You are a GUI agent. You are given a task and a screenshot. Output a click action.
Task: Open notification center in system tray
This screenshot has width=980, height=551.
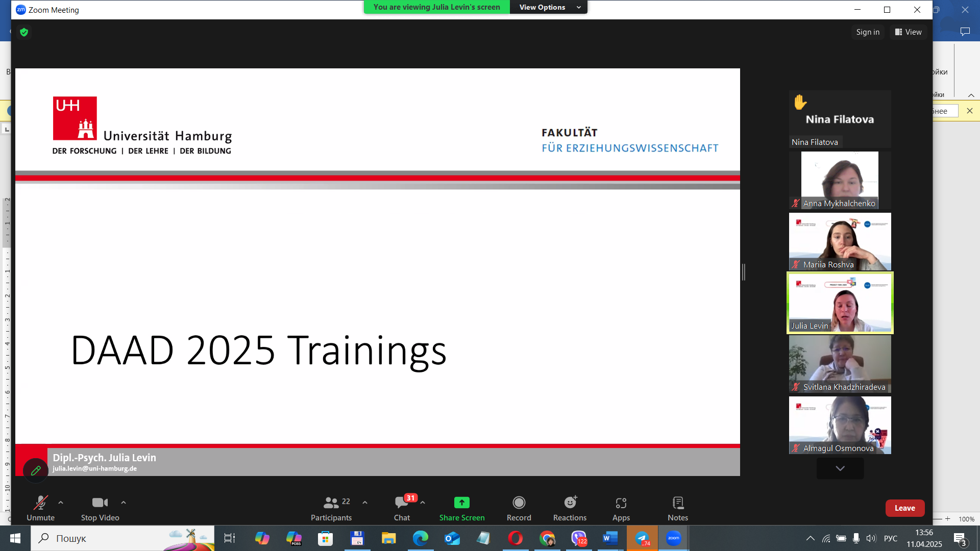(960, 538)
